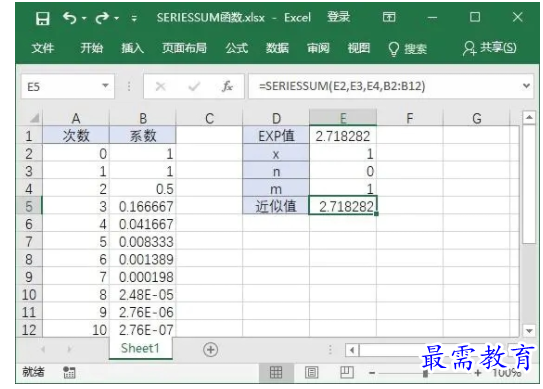The width and height of the screenshot is (543, 389).
Task: Click the zoom out minus button
Action: 372,373
